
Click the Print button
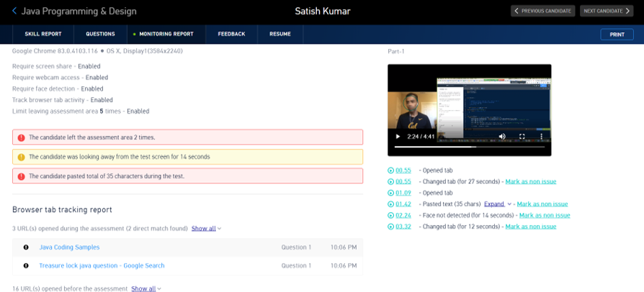click(x=617, y=35)
